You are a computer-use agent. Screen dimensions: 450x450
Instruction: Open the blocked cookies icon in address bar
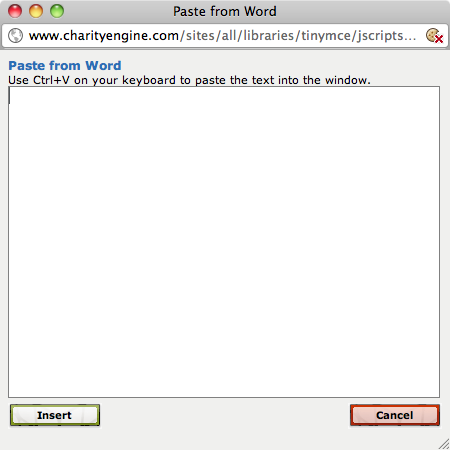[434, 35]
